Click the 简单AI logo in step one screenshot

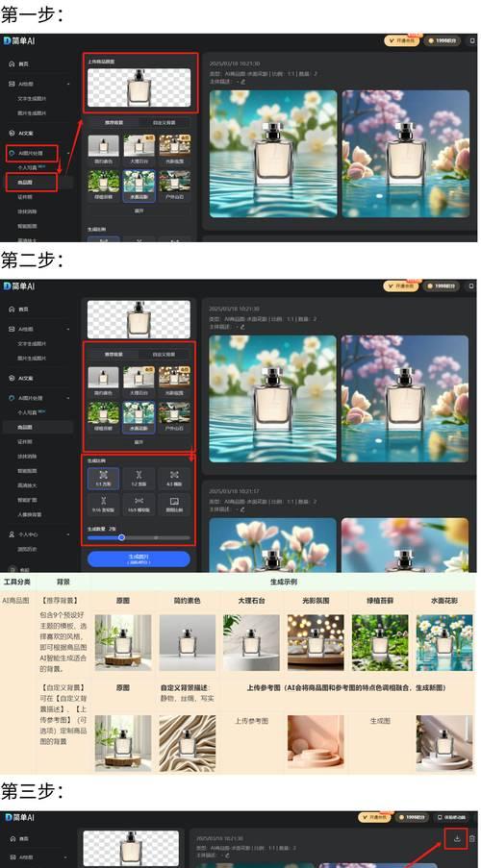19,41
